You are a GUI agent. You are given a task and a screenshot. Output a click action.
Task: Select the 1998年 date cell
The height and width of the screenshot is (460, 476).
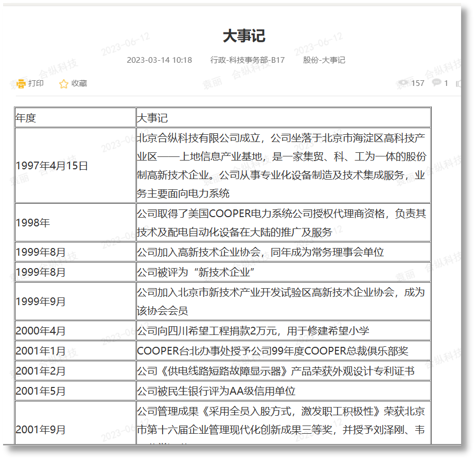[x=75, y=223]
